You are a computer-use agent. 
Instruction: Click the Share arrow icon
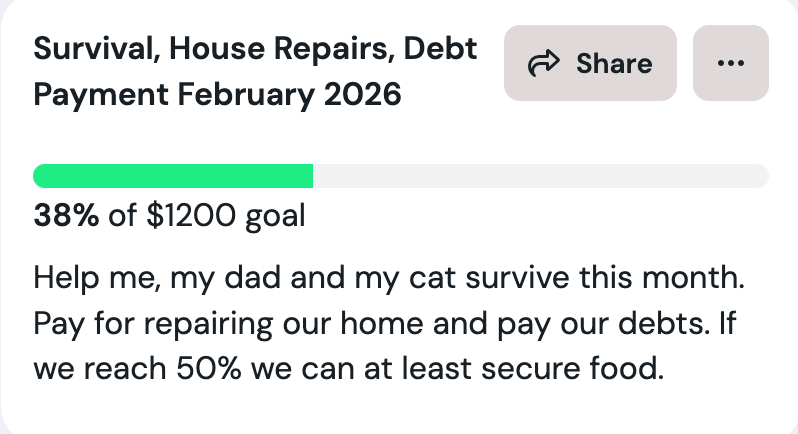tap(544, 64)
